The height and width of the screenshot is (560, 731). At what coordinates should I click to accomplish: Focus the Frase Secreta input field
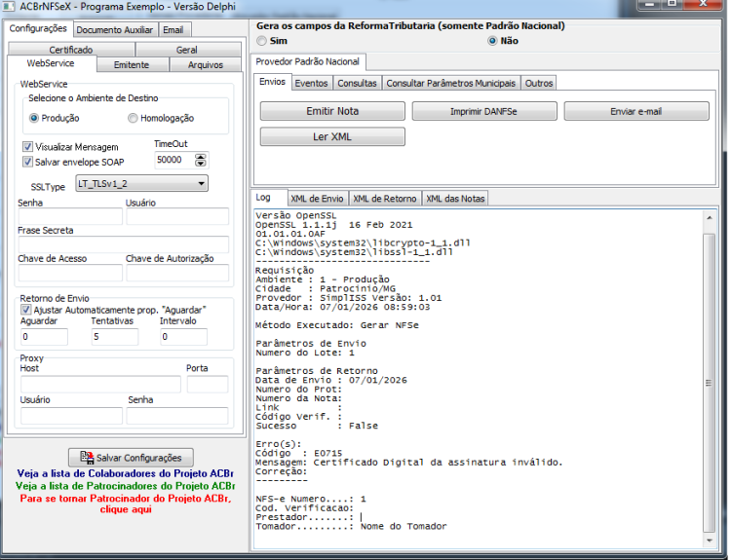coord(124,244)
